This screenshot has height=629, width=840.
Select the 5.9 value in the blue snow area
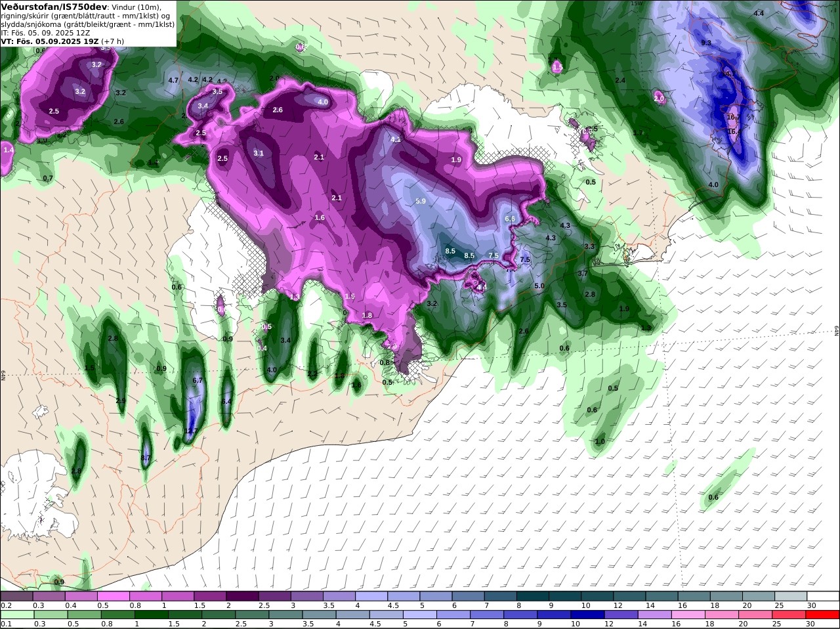tap(421, 201)
